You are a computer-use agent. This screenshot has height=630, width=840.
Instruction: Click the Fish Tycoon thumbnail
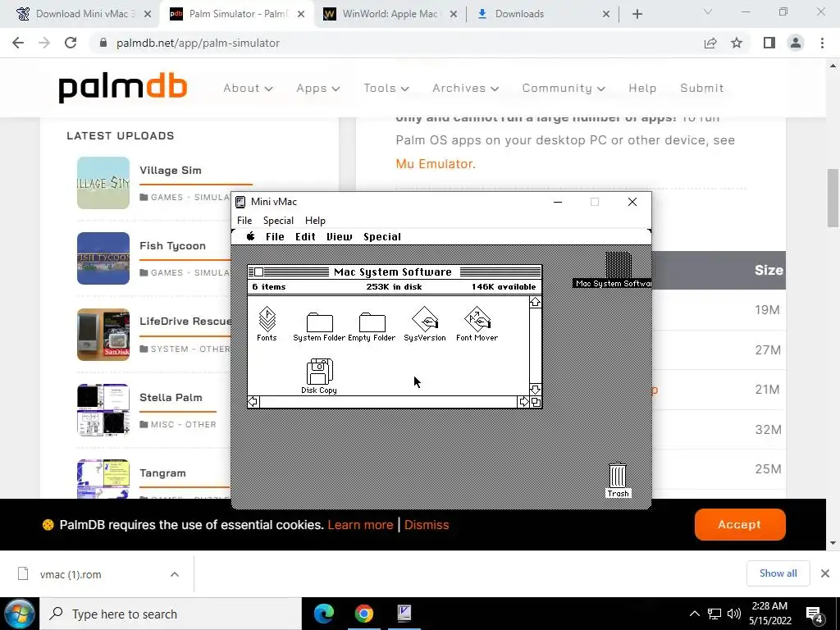[x=103, y=258]
